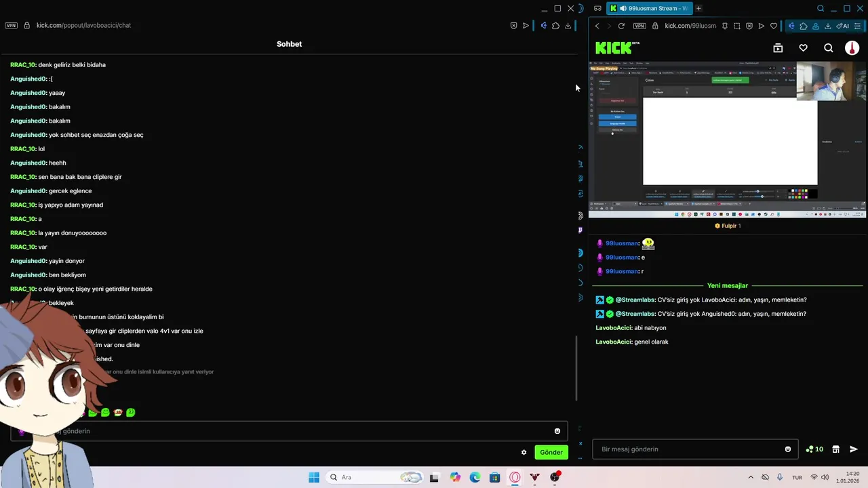Open OBS Studio from the taskbar
The height and width of the screenshot is (488, 868).
(555, 477)
